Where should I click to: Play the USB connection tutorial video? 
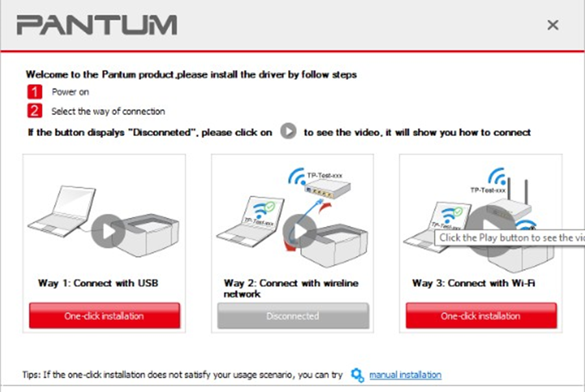[108, 231]
